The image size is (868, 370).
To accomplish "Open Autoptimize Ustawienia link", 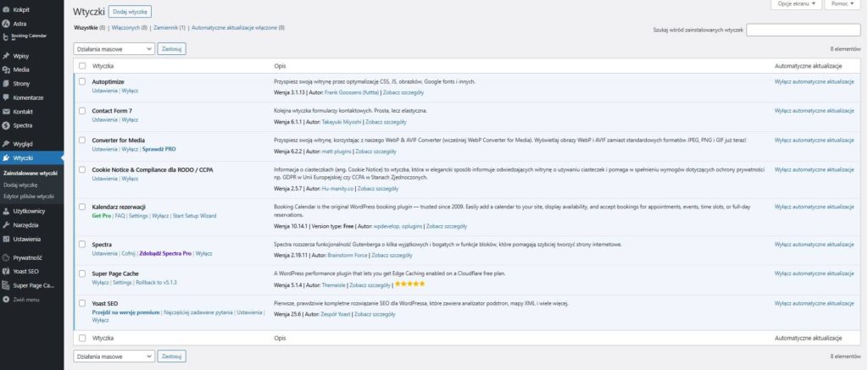I will [104, 90].
